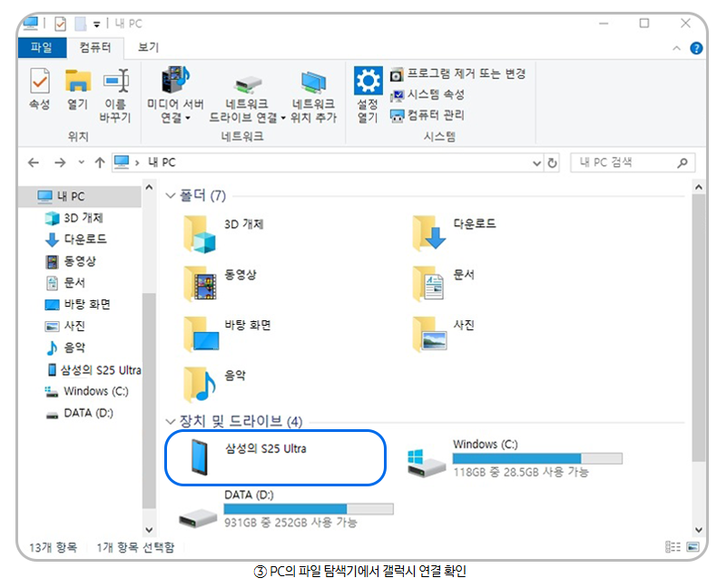Select the 3D 개체 folder icon

[200, 234]
